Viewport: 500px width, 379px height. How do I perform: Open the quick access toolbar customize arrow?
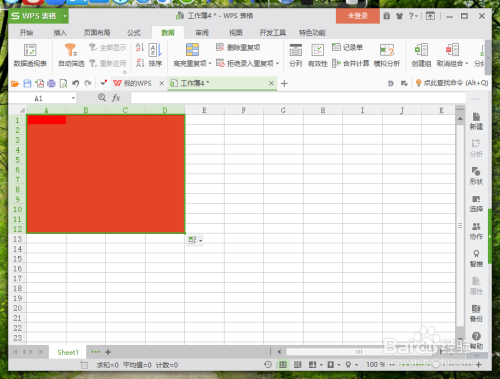103,83
